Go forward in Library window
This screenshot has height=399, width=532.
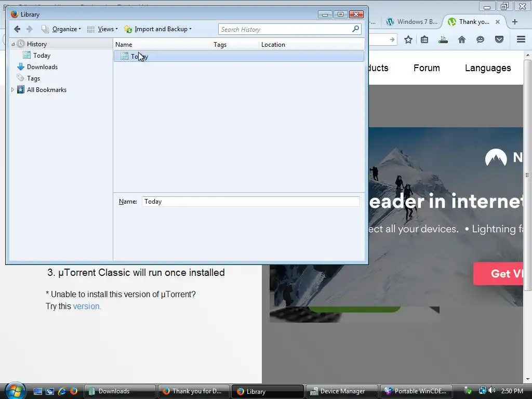click(30, 29)
